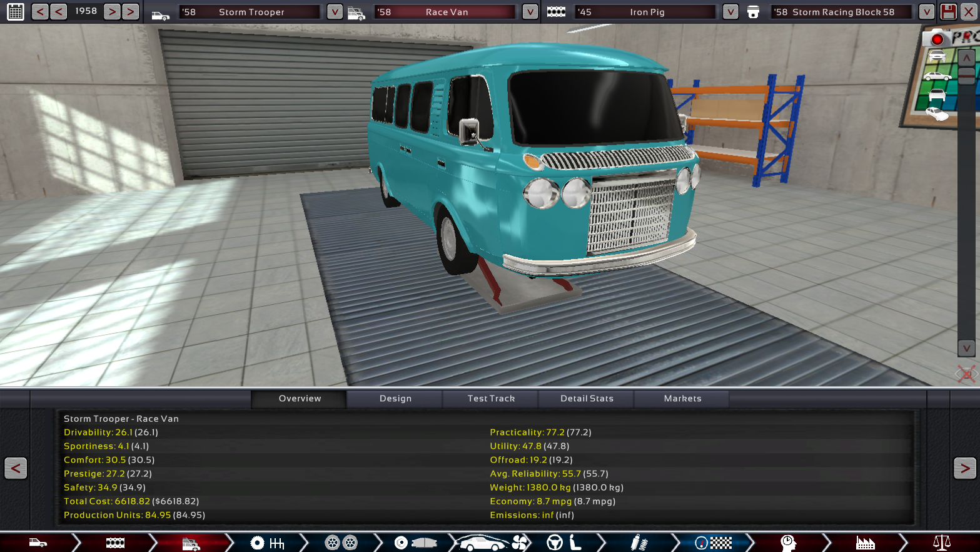Switch to the side camera view icon
The image size is (980, 552).
point(936,76)
